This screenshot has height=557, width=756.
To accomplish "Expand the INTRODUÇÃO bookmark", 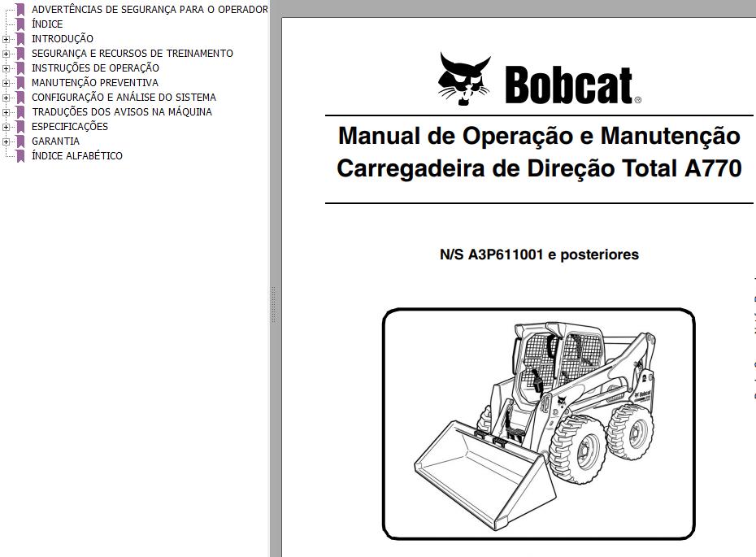I will click(x=6, y=39).
